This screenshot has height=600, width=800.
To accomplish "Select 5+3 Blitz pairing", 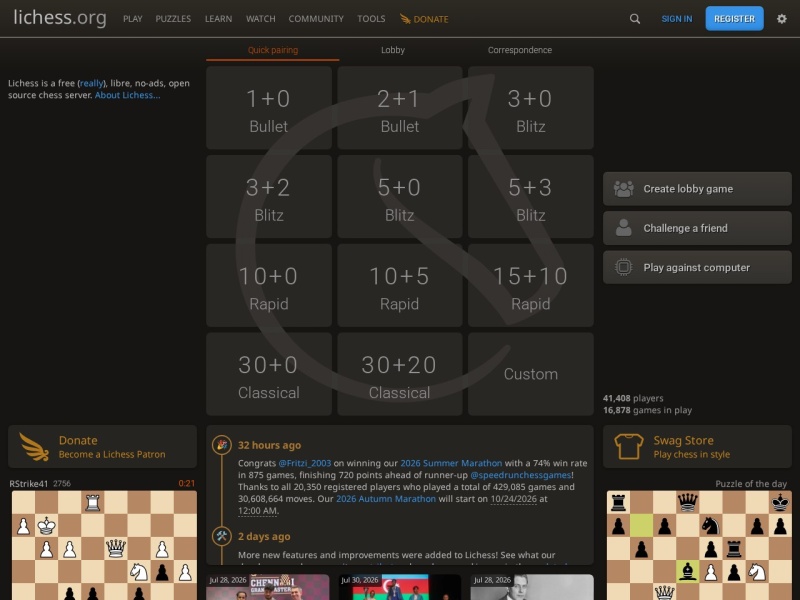I will [x=531, y=196].
